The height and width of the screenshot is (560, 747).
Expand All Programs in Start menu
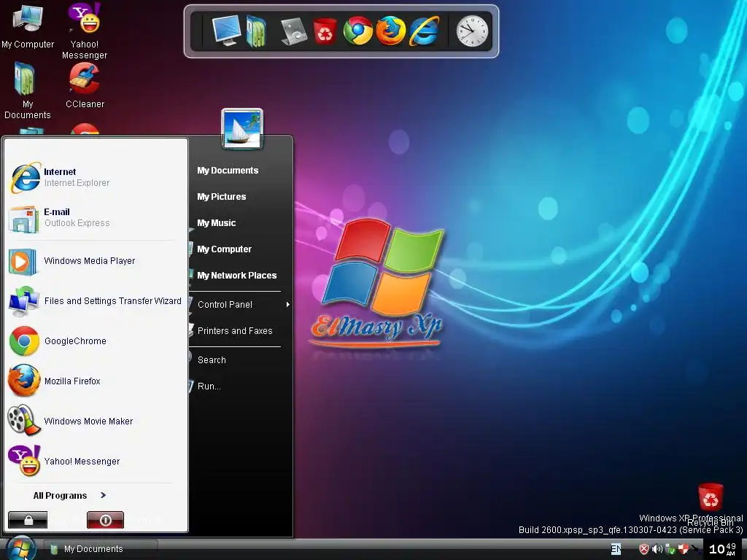click(x=69, y=496)
